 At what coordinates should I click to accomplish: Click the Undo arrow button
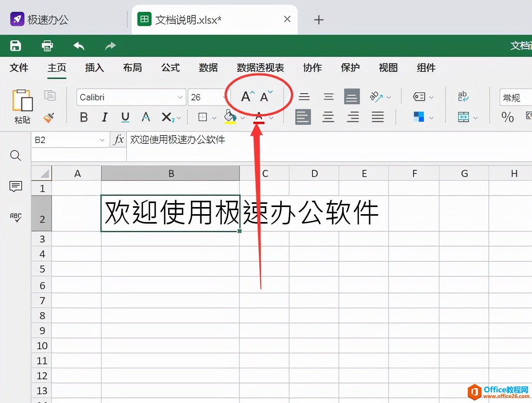coord(79,45)
